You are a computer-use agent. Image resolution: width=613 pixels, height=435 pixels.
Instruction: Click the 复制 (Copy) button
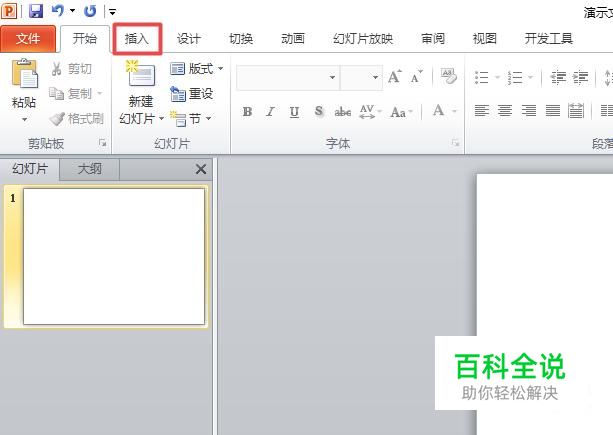point(70,93)
